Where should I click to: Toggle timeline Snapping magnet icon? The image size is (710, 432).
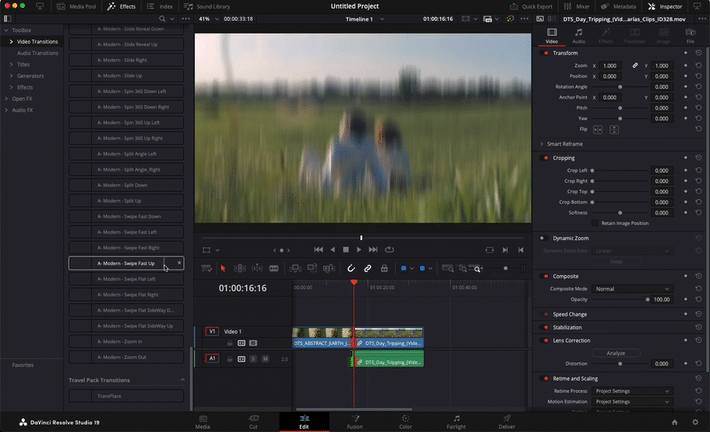click(x=351, y=269)
